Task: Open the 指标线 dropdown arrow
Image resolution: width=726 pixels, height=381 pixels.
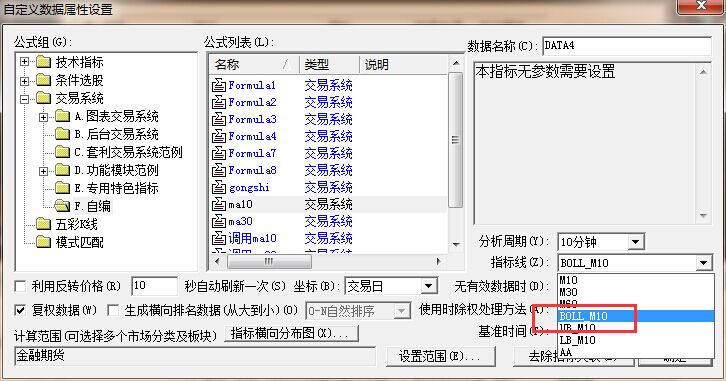Action: pyautogui.click(x=703, y=263)
